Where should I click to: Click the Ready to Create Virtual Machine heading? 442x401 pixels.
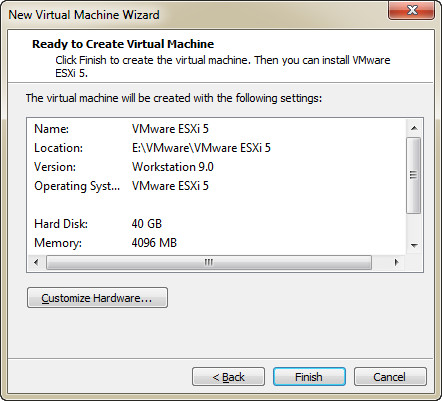tap(123, 44)
